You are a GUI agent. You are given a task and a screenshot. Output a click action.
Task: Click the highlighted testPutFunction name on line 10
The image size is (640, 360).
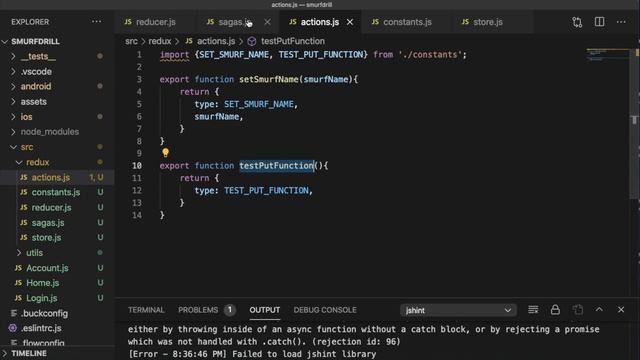pos(276,166)
